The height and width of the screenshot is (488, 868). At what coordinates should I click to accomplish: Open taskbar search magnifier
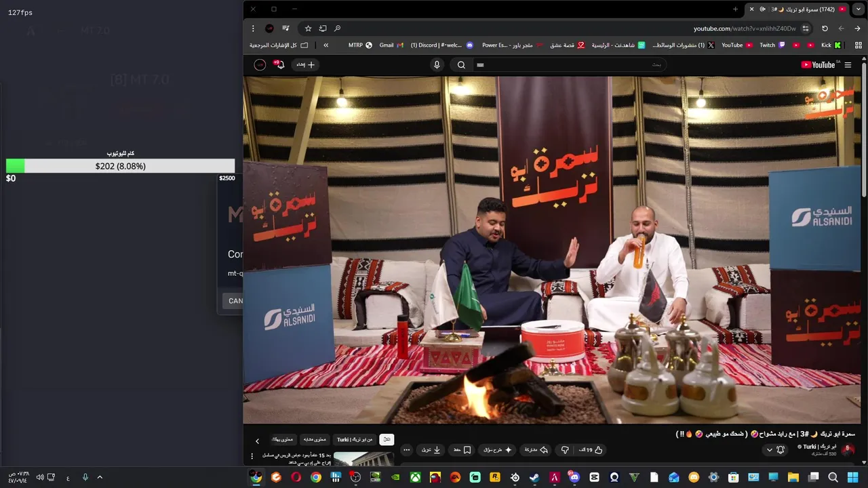833,477
